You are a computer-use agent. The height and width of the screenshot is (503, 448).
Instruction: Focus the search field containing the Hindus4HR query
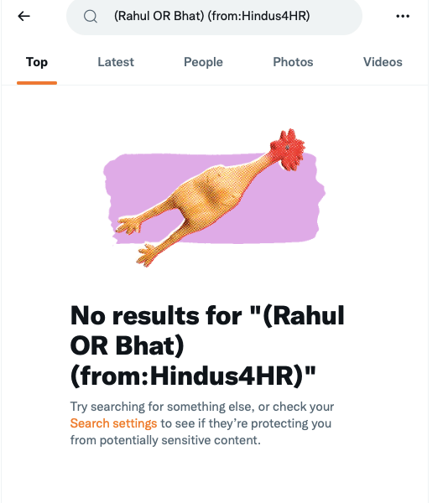point(214,16)
